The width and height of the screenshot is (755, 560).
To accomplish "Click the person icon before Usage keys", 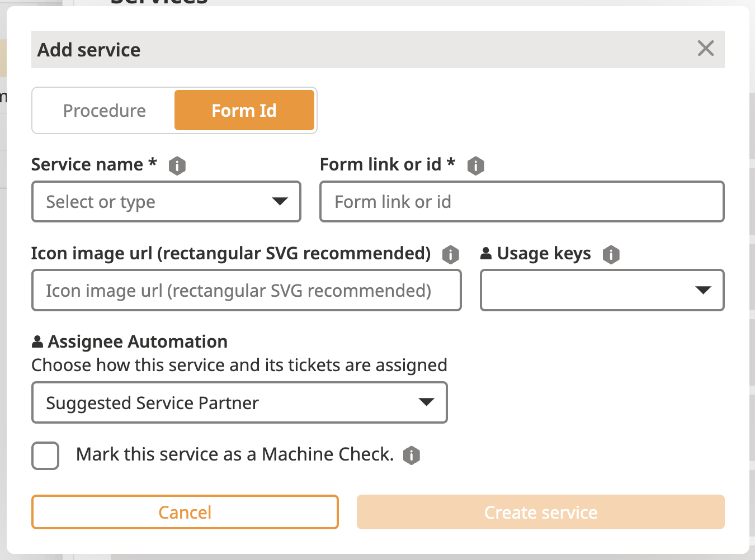I will point(486,254).
